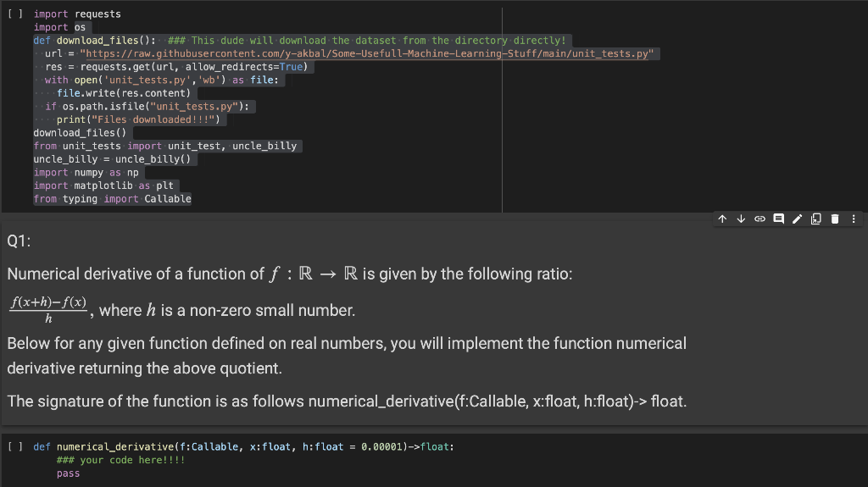This screenshot has width=868, height=487.
Task: Click 'res = requests.get(url, allow_redirects=True)' line
Action: 176,67
